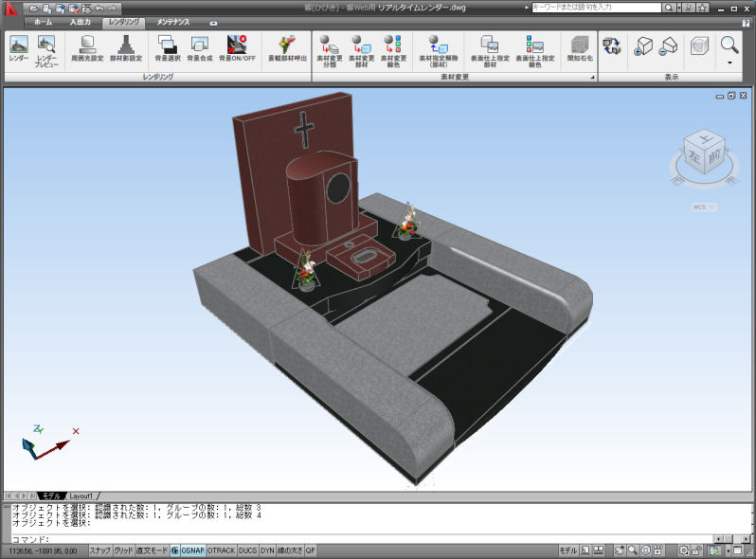Image resolution: width=756 pixels, height=559 pixels.
Task: Switch to the メンテナンス ribbon tab
Action: tap(172, 21)
